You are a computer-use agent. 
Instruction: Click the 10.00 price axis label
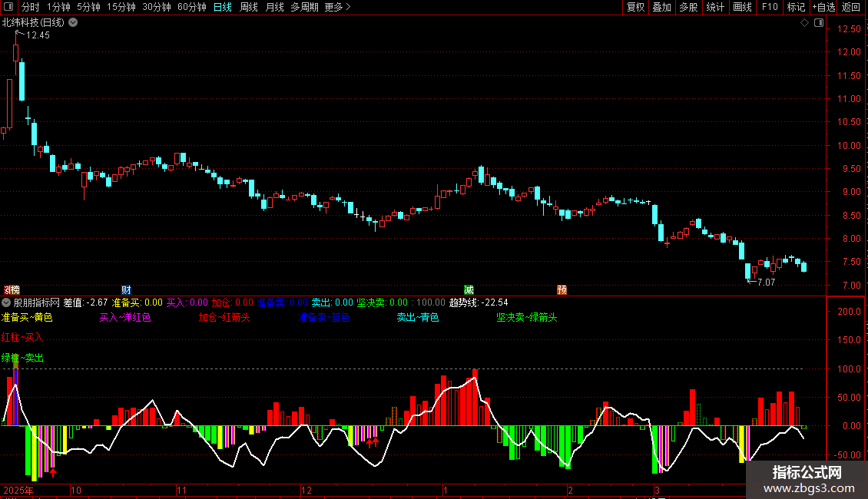[849, 146]
